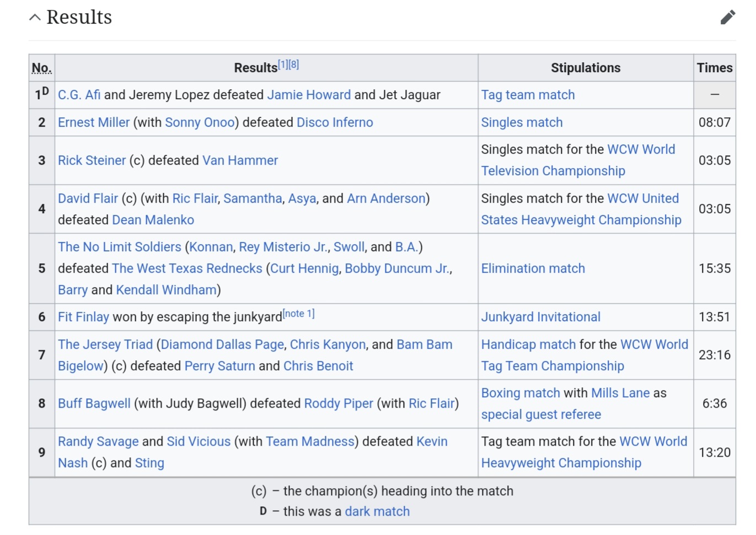The height and width of the screenshot is (535, 756).
Task: Click the Ernest Miller link
Action: tap(94, 122)
